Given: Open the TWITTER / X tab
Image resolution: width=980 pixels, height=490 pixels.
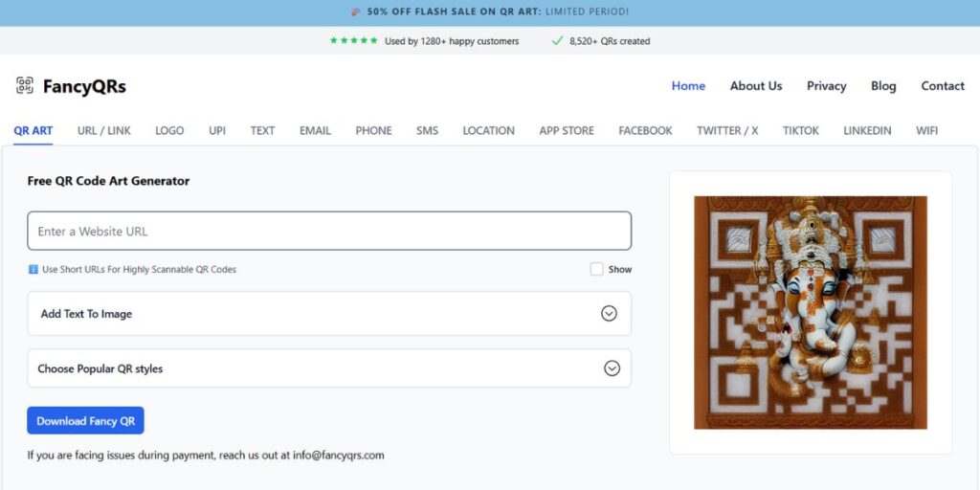Looking at the screenshot, I should pyautogui.click(x=727, y=130).
